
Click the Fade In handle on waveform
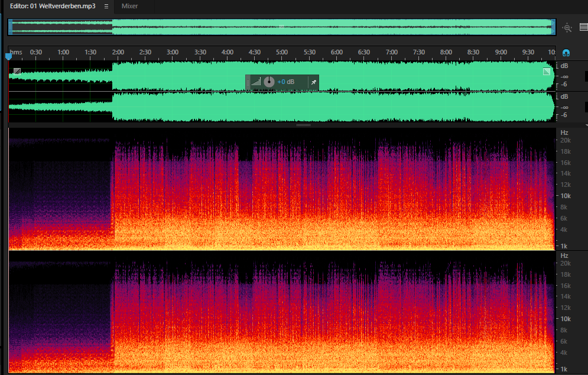(x=17, y=72)
